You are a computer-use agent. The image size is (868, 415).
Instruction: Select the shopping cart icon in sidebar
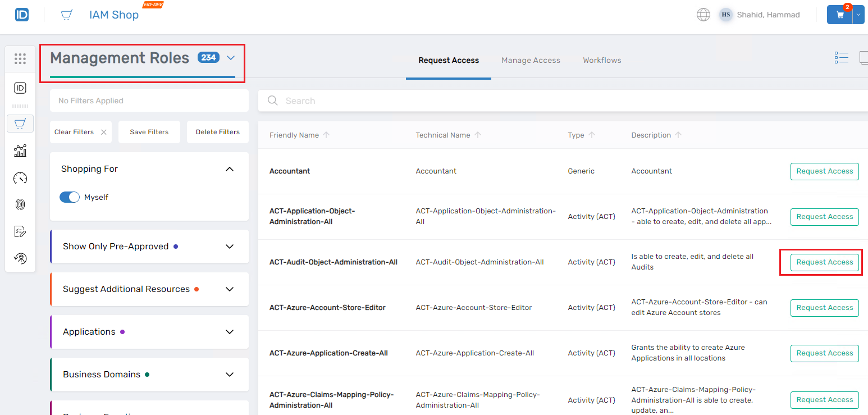(x=20, y=123)
